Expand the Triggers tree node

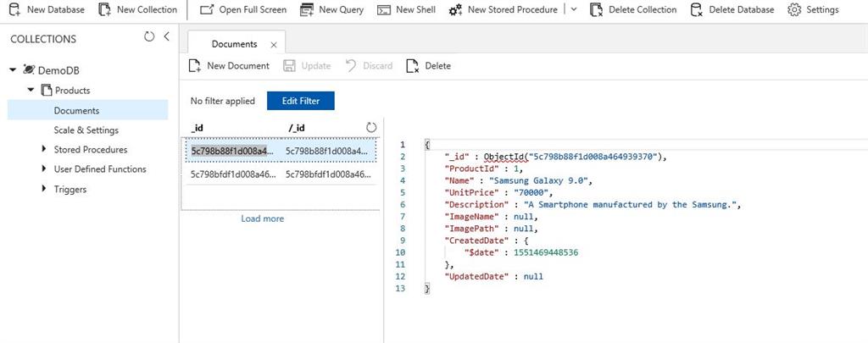pyautogui.click(x=44, y=189)
